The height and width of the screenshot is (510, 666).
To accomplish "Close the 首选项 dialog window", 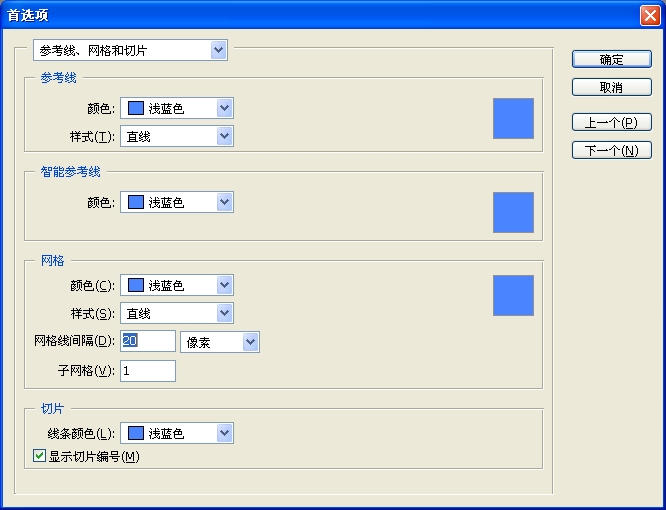I will coord(648,15).
